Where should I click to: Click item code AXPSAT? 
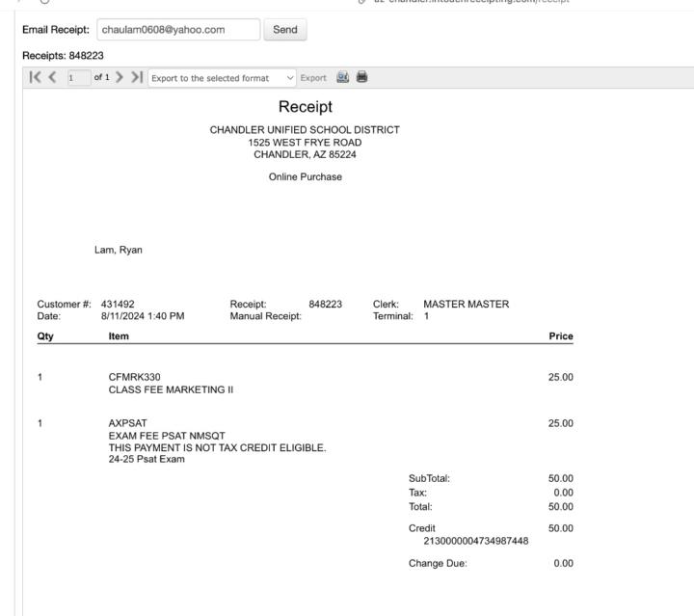[x=127, y=423]
